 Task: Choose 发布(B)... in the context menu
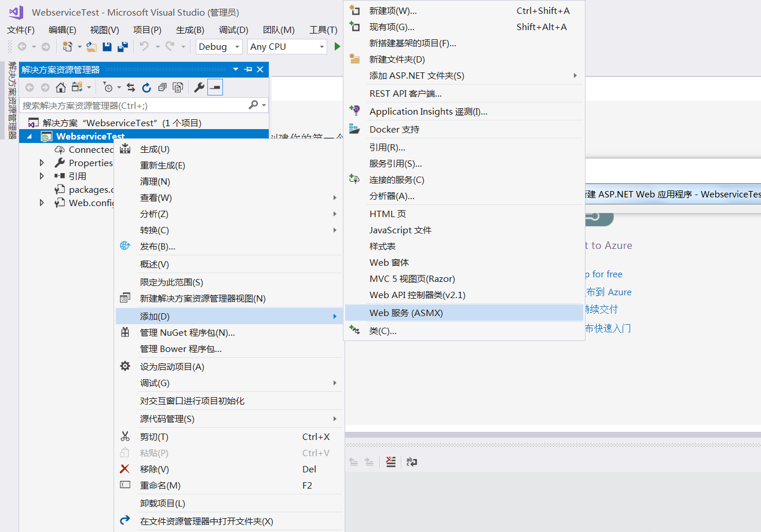tap(229, 246)
